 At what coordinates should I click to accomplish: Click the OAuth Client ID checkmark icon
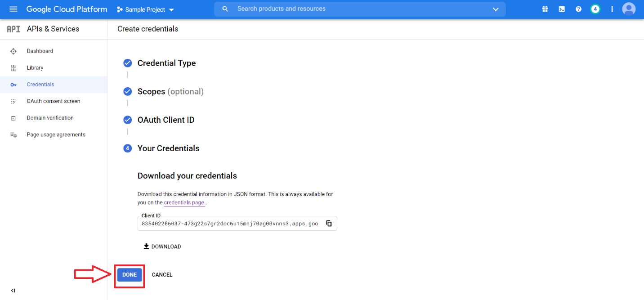point(128,120)
